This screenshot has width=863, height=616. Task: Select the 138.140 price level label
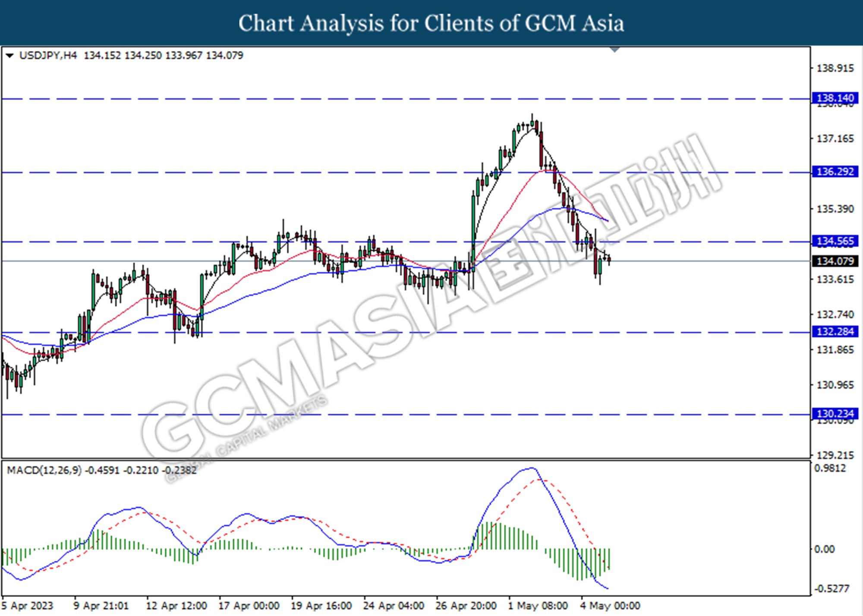pos(835,98)
